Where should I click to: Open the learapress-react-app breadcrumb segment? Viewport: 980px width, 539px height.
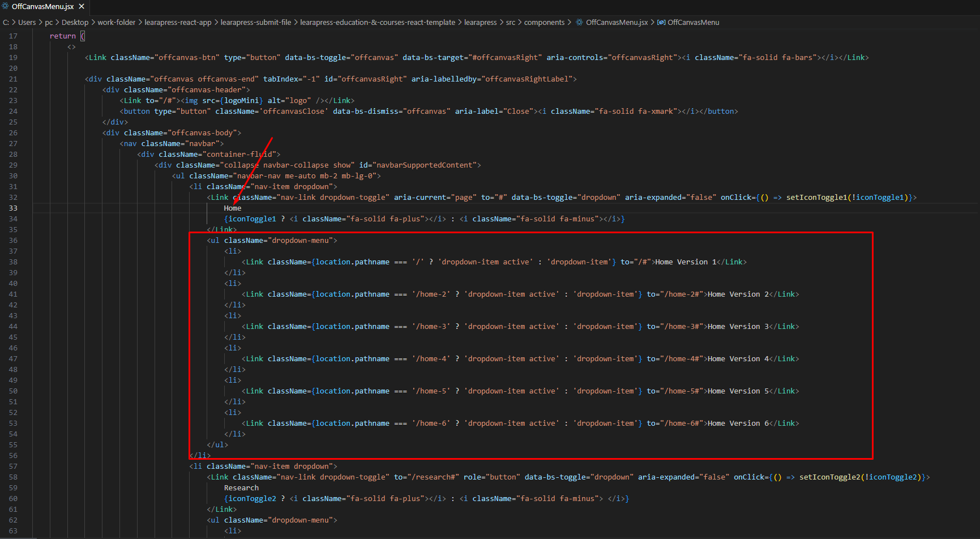pyautogui.click(x=178, y=23)
